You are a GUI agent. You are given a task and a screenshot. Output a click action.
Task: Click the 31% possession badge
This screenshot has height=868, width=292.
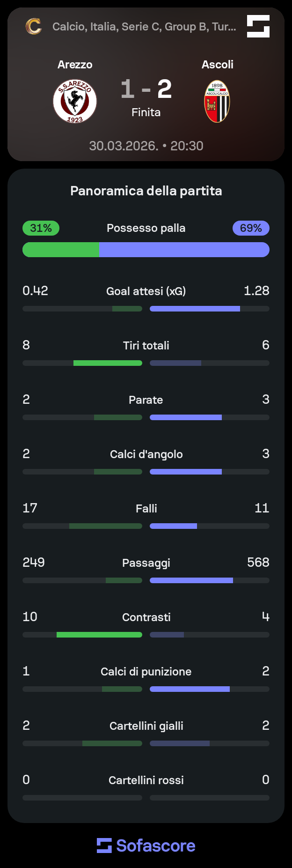pos(41,228)
